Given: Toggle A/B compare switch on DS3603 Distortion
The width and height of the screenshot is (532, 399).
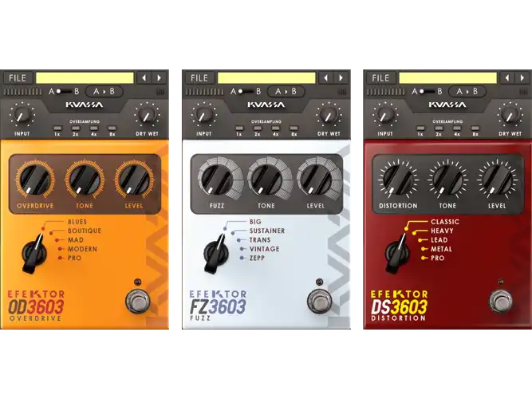Looking at the screenshot, I should [x=427, y=91].
